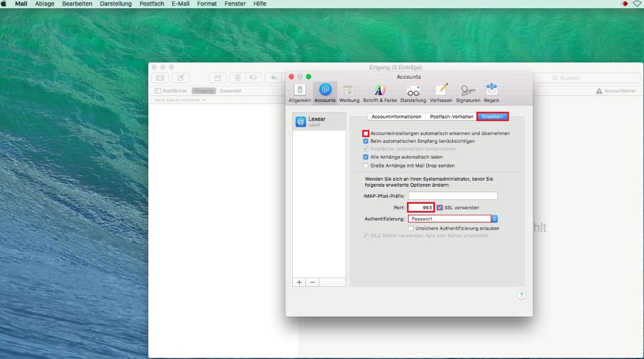Click the help question mark button
The width and height of the screenshot is (644, 359).
(x=521, y=295)
